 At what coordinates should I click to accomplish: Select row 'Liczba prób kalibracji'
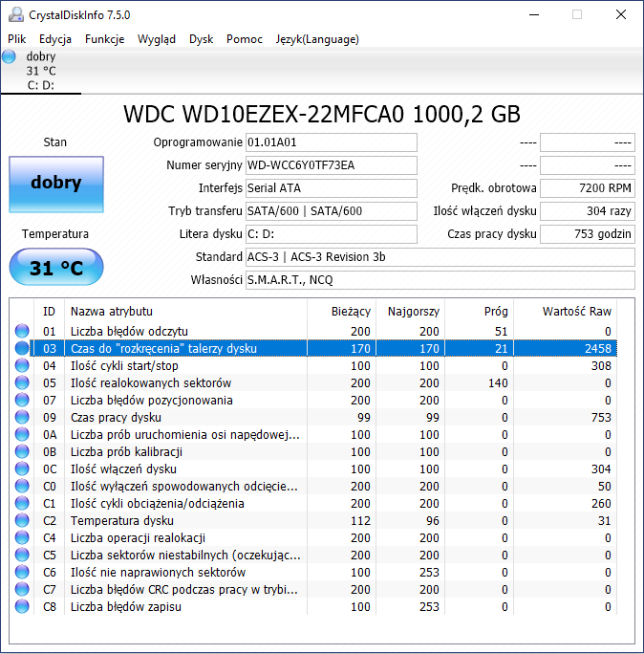point(313,451)
